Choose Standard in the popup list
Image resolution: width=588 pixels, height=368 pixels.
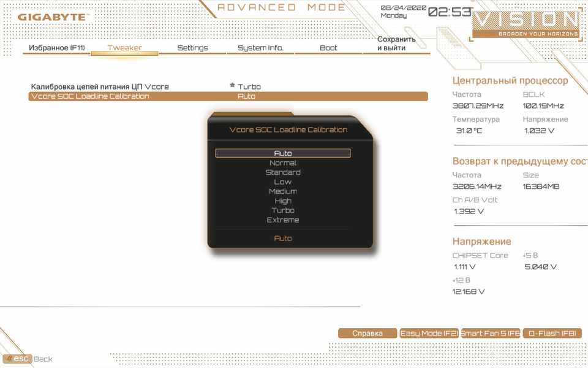point(283,172)
